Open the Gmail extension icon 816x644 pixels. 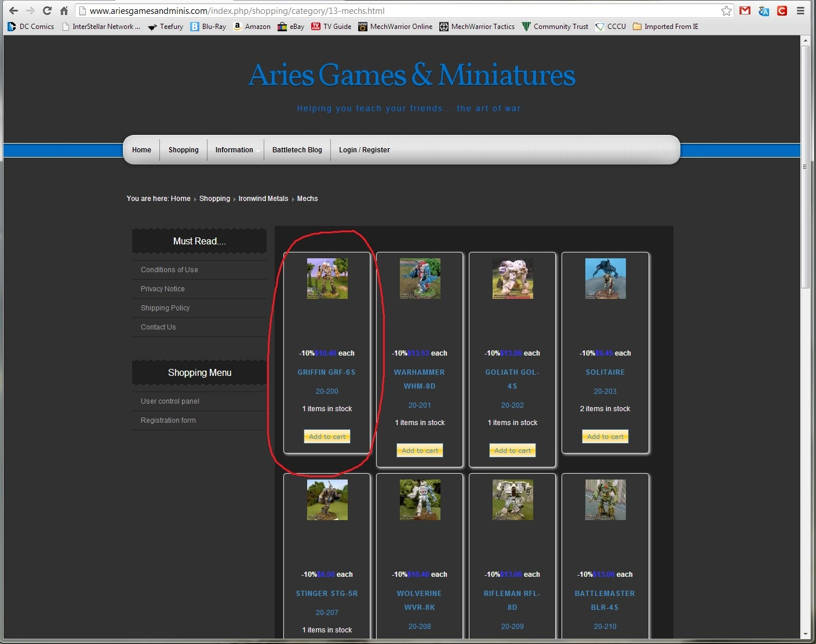pyautogui.click(x=745, y=10)
